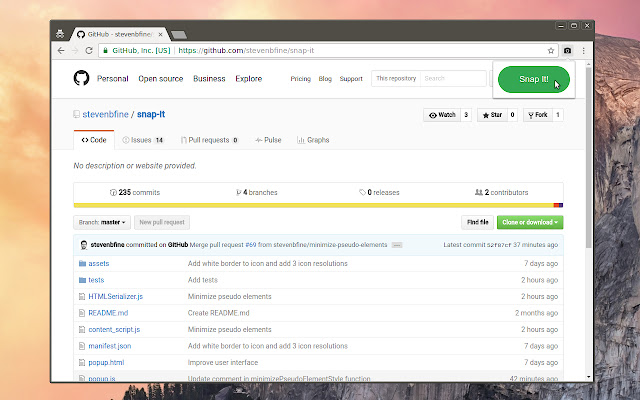Bookmark page with the star icon
This screenshot has height=400, width=640.
click(x=551, y=51)
